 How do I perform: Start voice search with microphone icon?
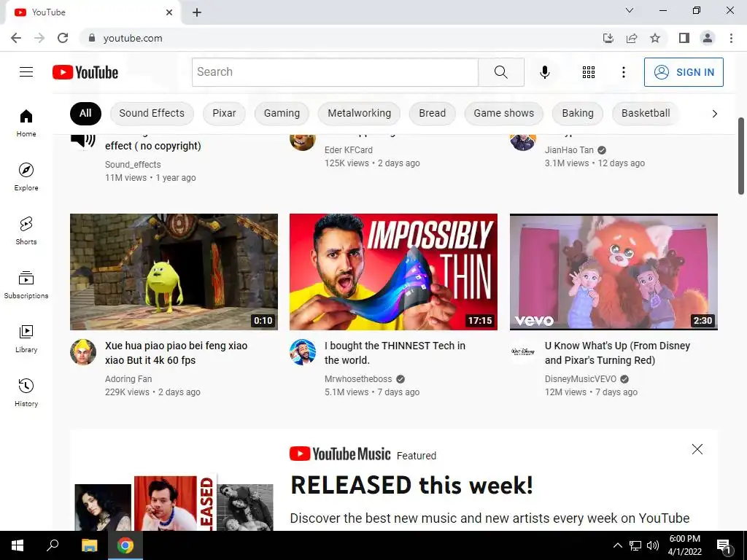click(544, 72)
